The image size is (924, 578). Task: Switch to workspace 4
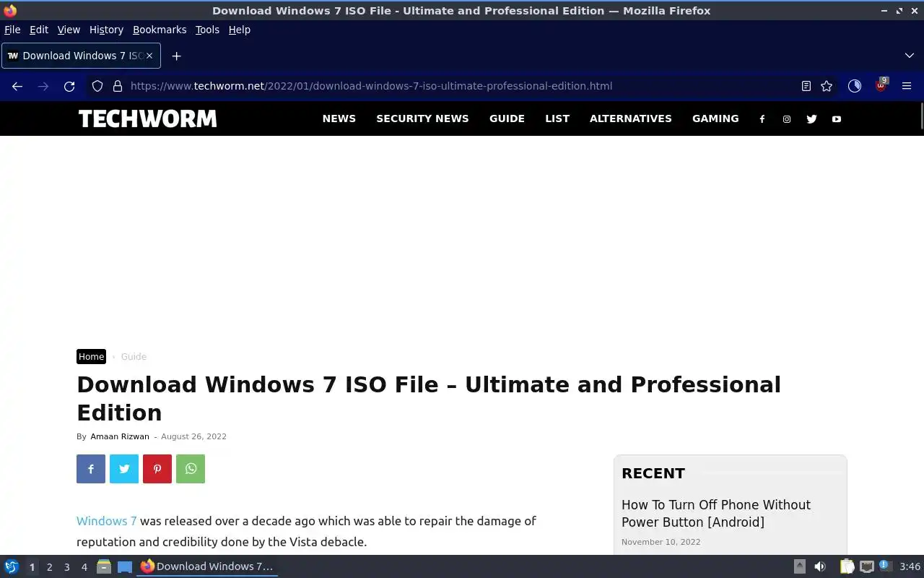click(x=84, y=567)
